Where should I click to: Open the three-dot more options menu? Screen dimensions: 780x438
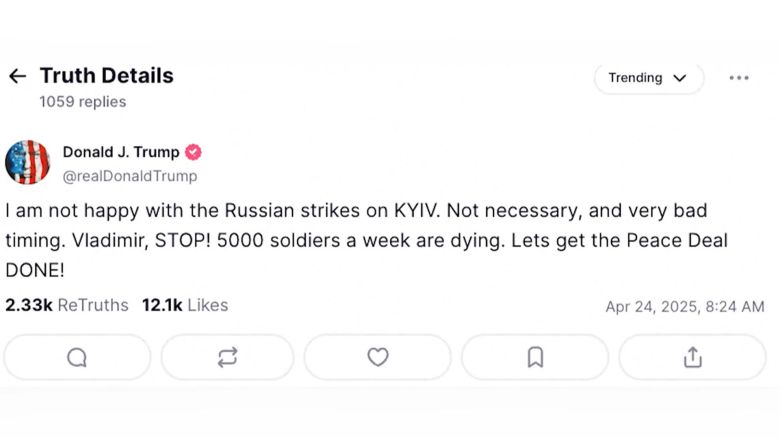739,78
